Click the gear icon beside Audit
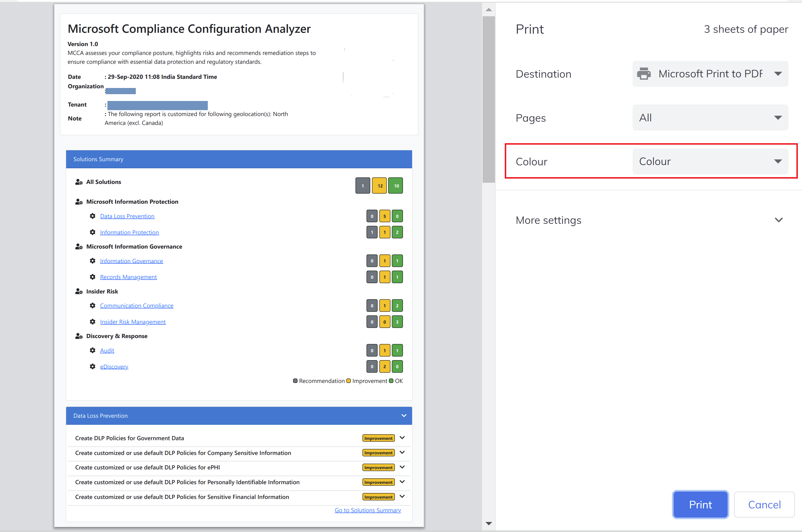 93,350
